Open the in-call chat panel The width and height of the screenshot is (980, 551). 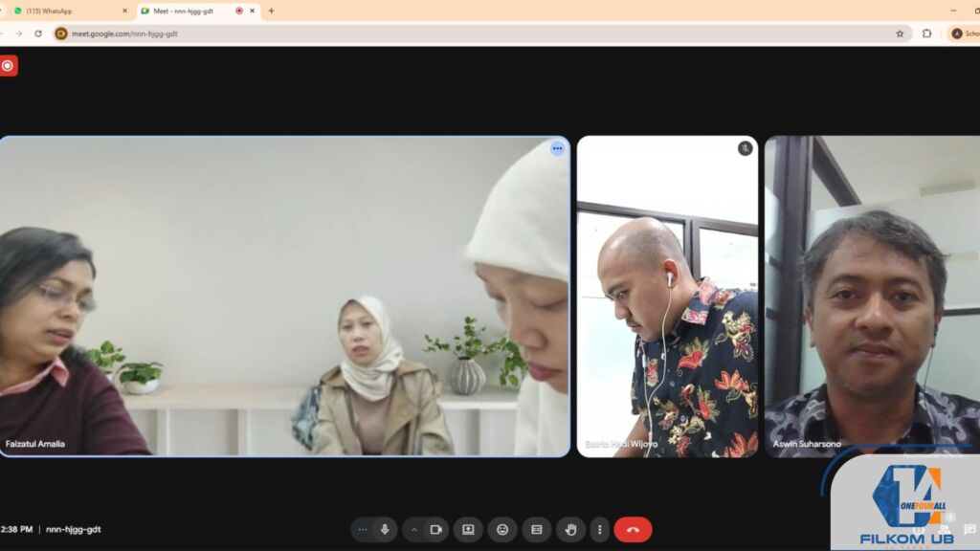pos(969,529)
